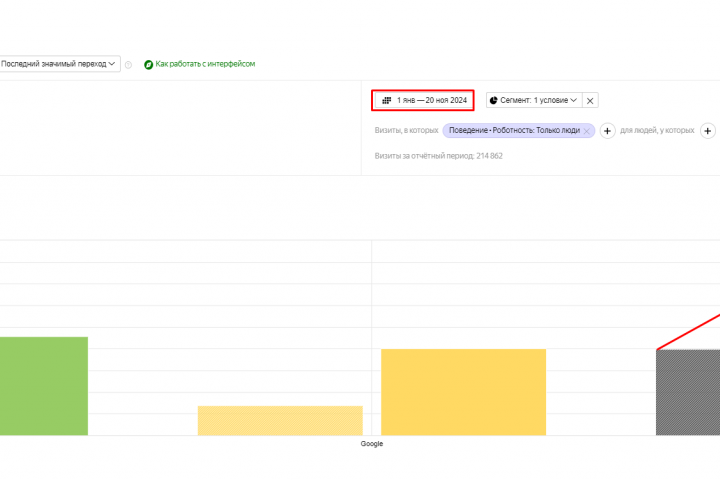The height and width of the screenshot is (480, 720).
Task: Click the calendar grid icon in date range
Action: 387,100
